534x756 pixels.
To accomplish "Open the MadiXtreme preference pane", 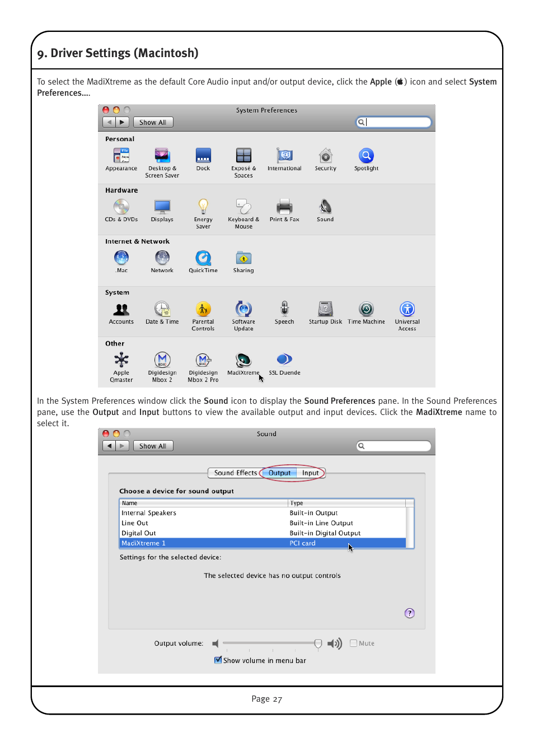I will point(243,360).
